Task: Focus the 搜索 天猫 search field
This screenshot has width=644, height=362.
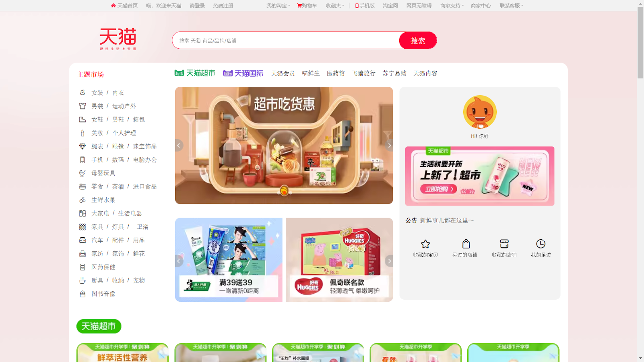Action: point(286,41)
